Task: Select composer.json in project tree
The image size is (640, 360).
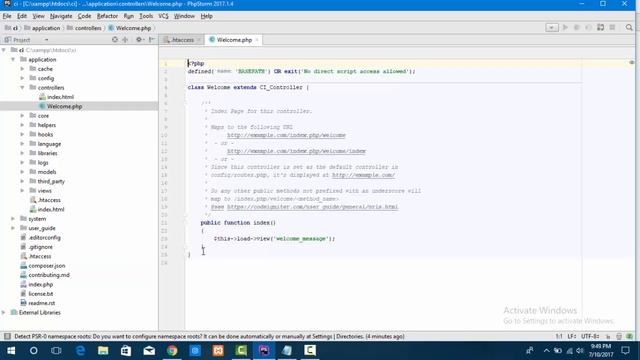Action: 47,266
